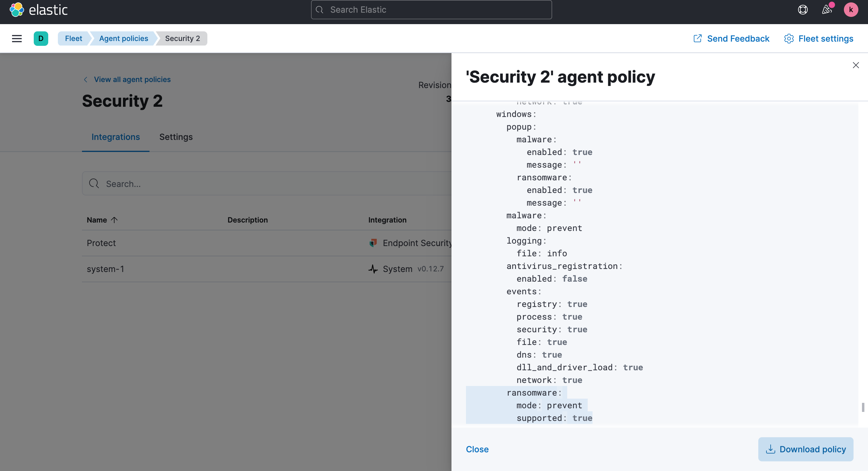Click the user avatar
The width and height of the screenshot is (868, 471).
(851, 9)
